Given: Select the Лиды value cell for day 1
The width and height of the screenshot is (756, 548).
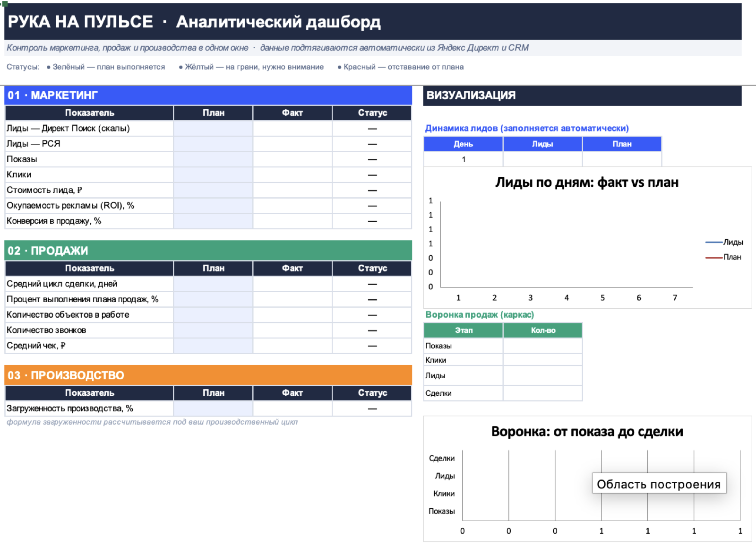Looking at the screenshot, I should coord(542,159).
